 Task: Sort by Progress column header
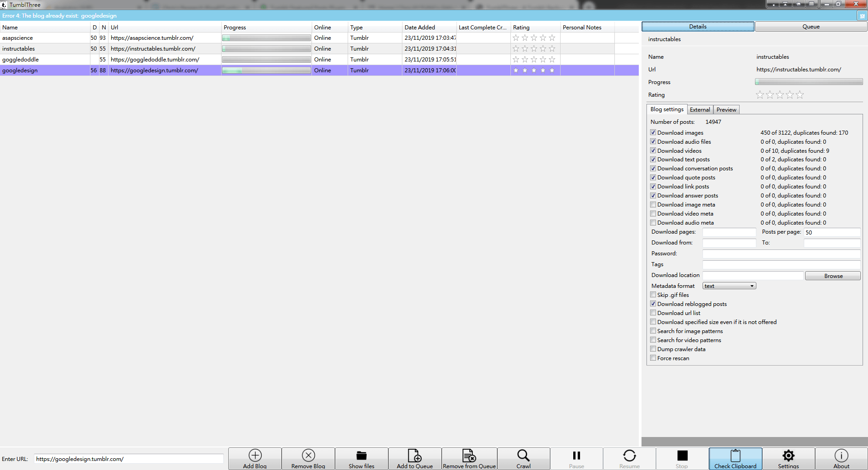[x=266, y=27]
